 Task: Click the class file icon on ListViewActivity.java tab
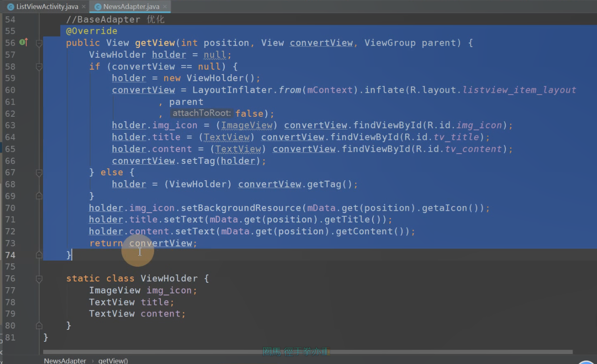(x=11, y=7)
